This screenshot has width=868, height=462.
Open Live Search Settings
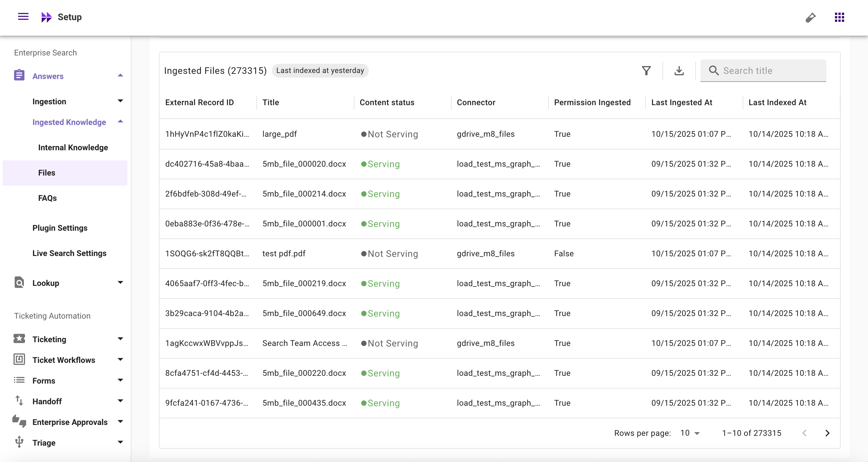70,253
